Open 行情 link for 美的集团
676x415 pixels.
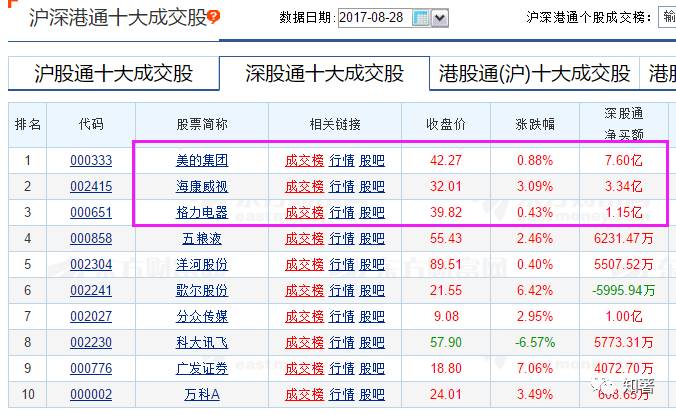(341, 161)
